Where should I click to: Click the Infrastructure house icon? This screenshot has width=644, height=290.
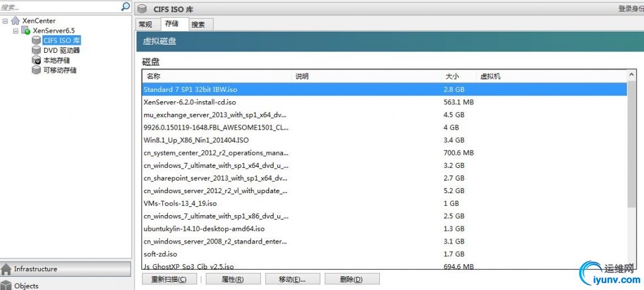point(6,269)
